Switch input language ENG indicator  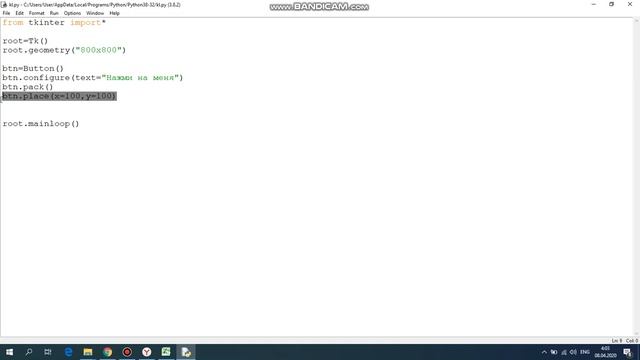coord(585,352)
